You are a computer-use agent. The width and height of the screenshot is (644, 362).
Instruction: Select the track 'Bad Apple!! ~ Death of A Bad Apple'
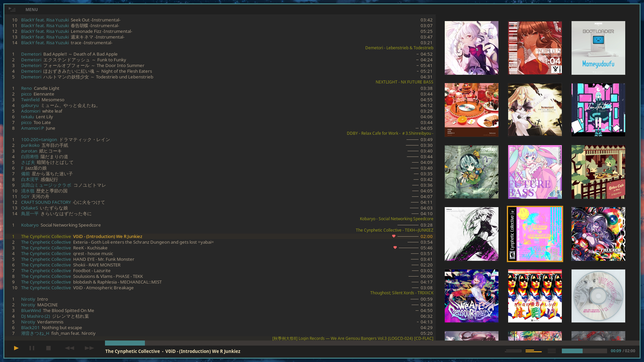coord(80,54)
